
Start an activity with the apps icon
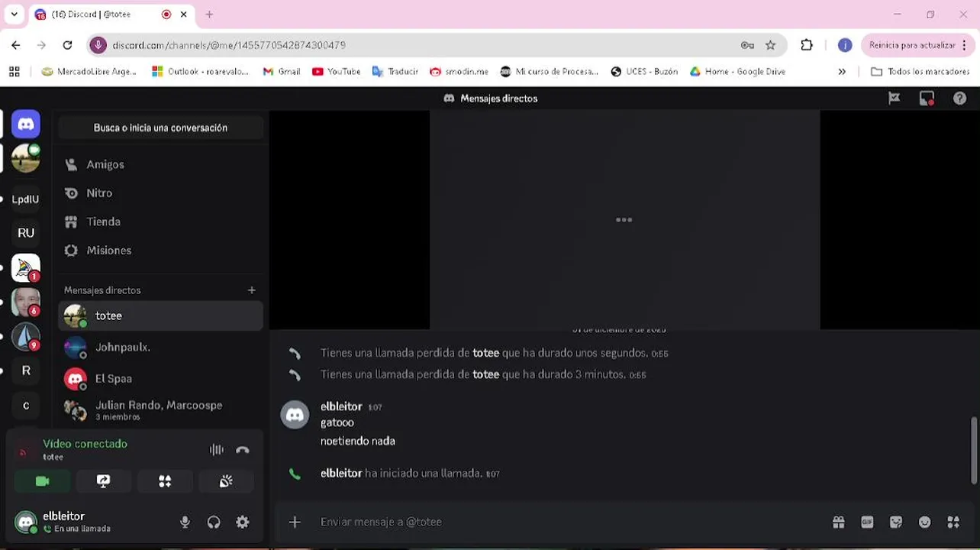(x=165, y=481)
